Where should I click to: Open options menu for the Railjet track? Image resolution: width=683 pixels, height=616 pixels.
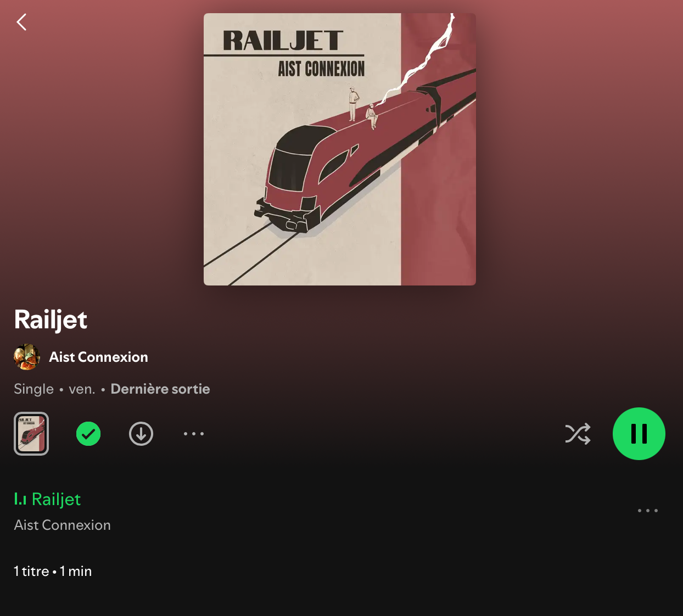[x=648, y=511]
